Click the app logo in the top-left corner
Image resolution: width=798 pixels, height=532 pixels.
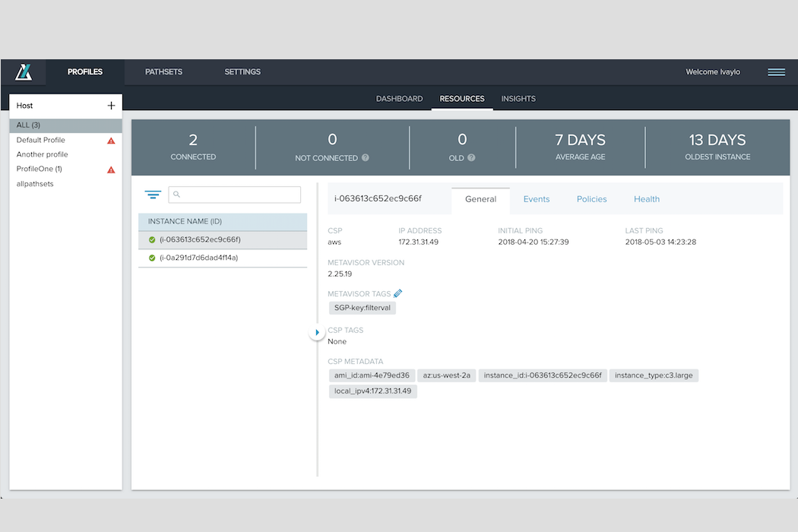coord(24,72)
